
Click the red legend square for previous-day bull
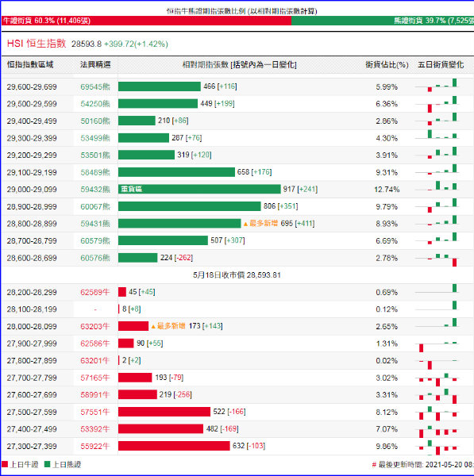tap(5, 464)
